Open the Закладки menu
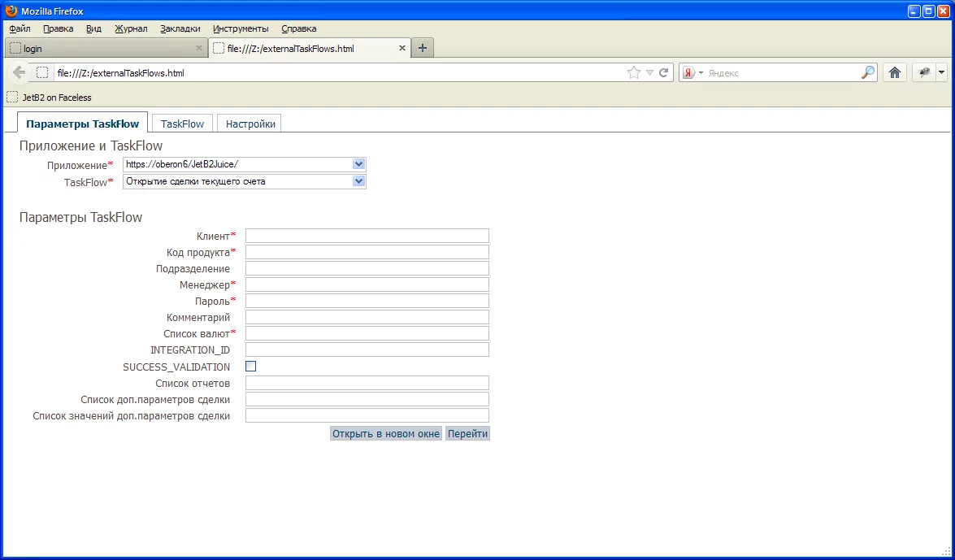955x560 pixels. point(180,28)
